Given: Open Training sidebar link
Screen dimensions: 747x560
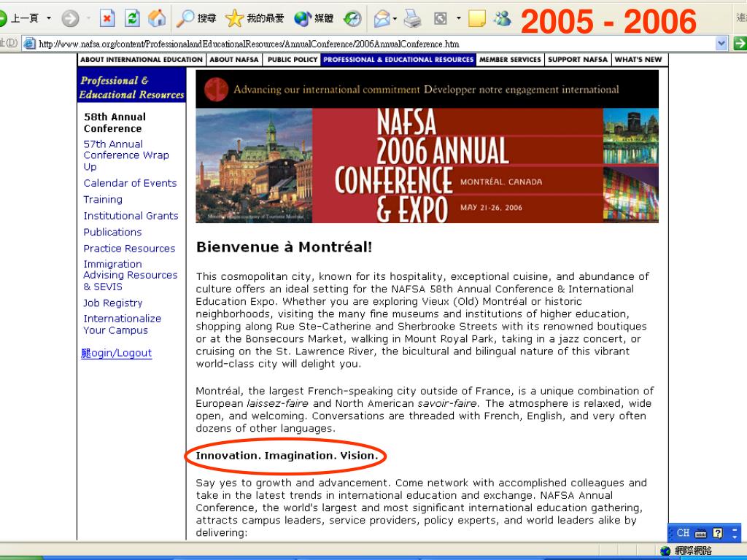Looking at the screenshot, I should click(x=103, y=200).
